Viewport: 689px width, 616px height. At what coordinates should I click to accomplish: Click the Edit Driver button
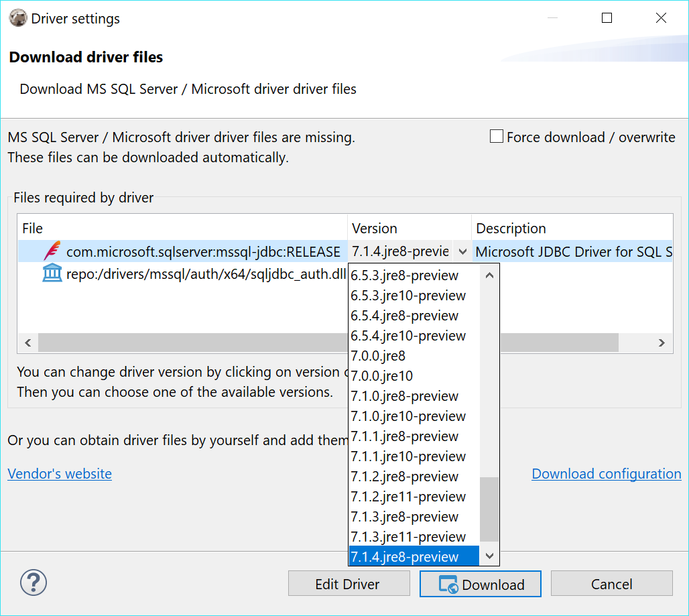(x=349, y=583)
